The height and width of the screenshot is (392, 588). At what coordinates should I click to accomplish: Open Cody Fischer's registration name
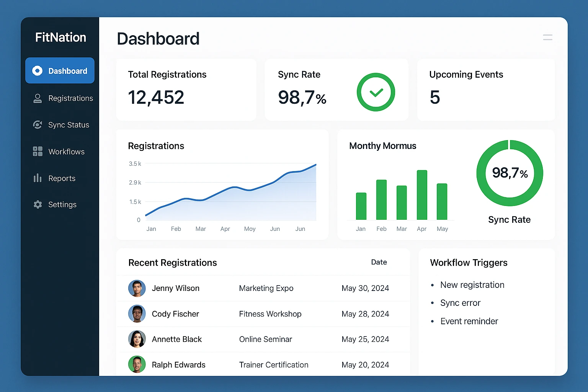[x=175, y=314]
